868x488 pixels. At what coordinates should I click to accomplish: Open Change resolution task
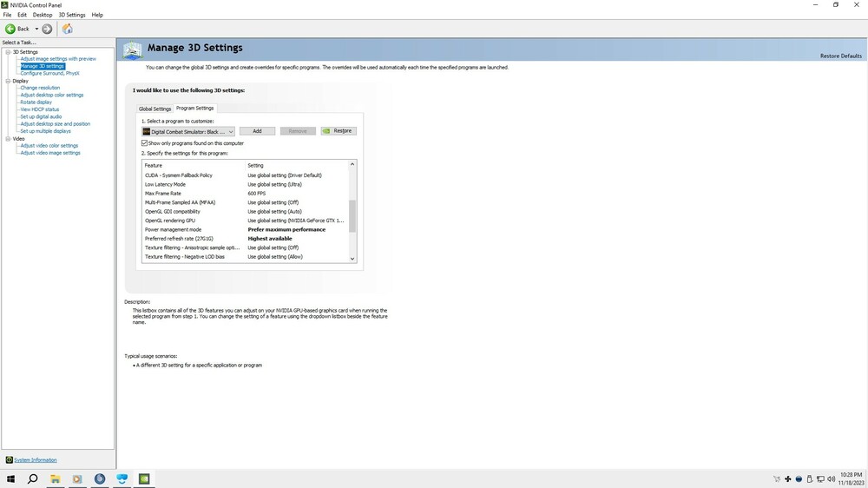(40, 88)
